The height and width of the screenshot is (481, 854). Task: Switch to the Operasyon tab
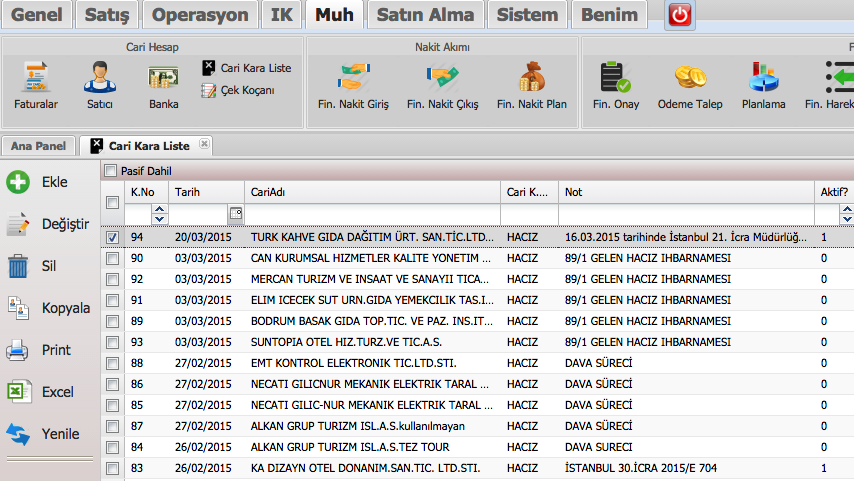tap(200, 15)
